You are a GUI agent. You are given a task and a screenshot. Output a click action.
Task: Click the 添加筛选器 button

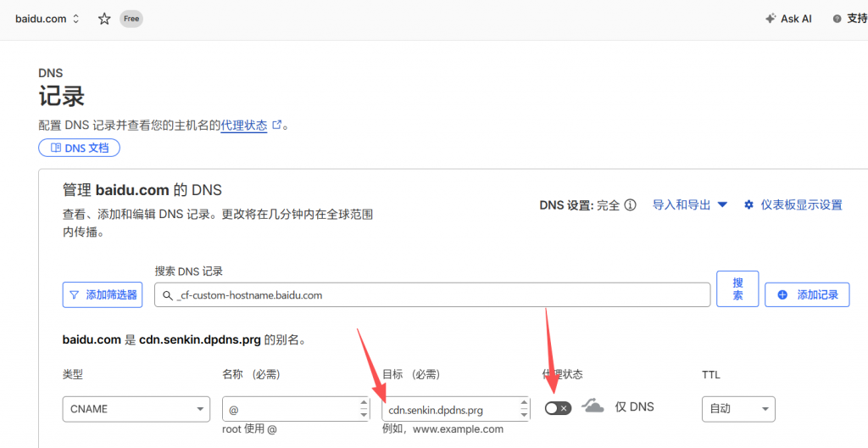pos(103,294)
